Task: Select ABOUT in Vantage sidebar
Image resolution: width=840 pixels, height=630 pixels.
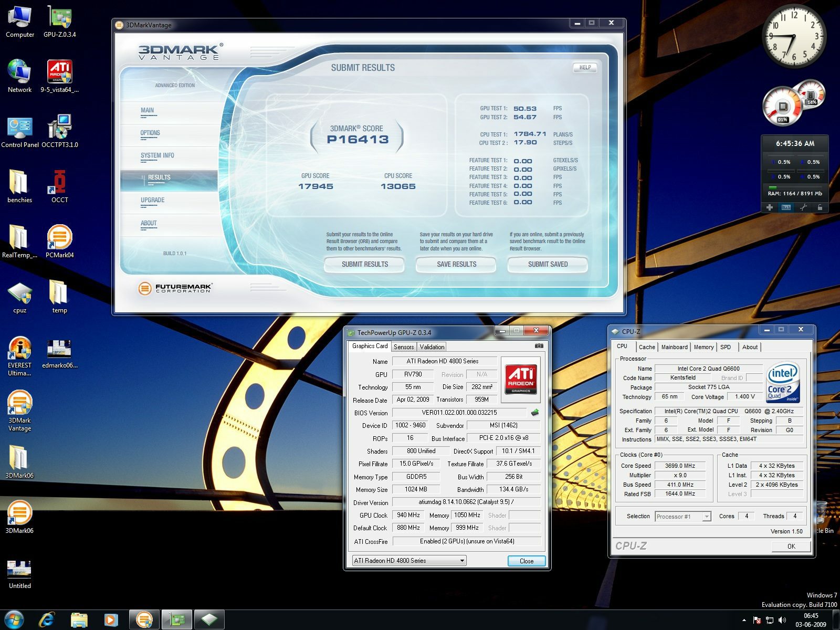Action: (149, 223)
